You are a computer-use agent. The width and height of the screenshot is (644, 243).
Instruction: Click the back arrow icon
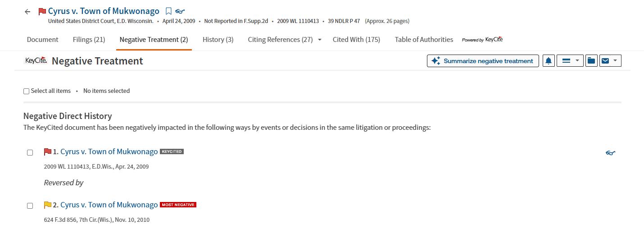coord(28,12)
